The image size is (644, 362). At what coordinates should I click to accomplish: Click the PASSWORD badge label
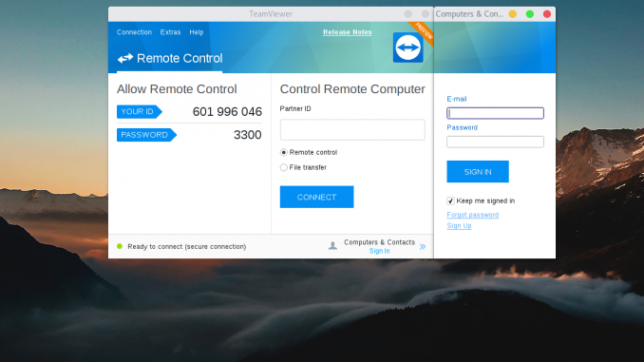click(146, 135)
